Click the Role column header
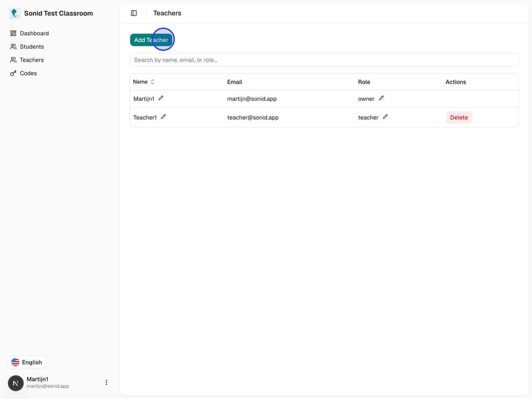The image size is (532, 399). tap(364, 82)
